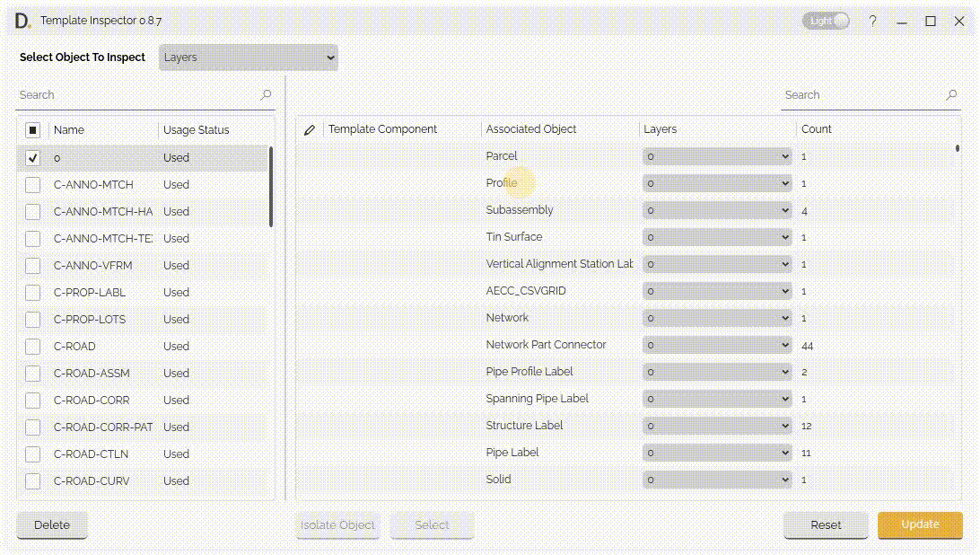Tick the C-ROAD-ASSM layer checkbox
This screenshot has height=555, width=980.
pos(33,374)
